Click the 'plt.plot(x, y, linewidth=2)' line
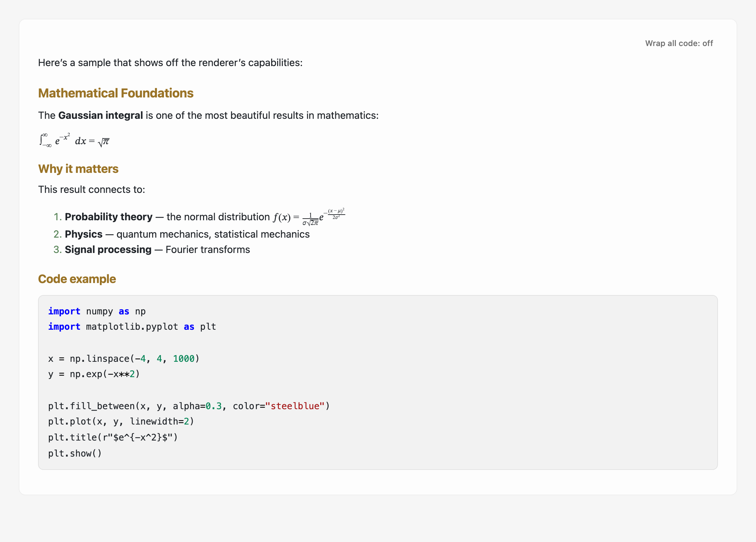This screenshot has width=756, height=542. click(x=121, y=422)
